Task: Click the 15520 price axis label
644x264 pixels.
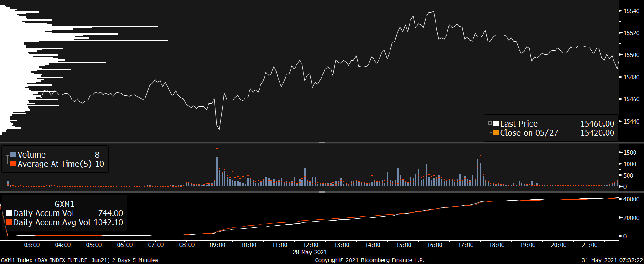Action: click(x=631, y=33)
